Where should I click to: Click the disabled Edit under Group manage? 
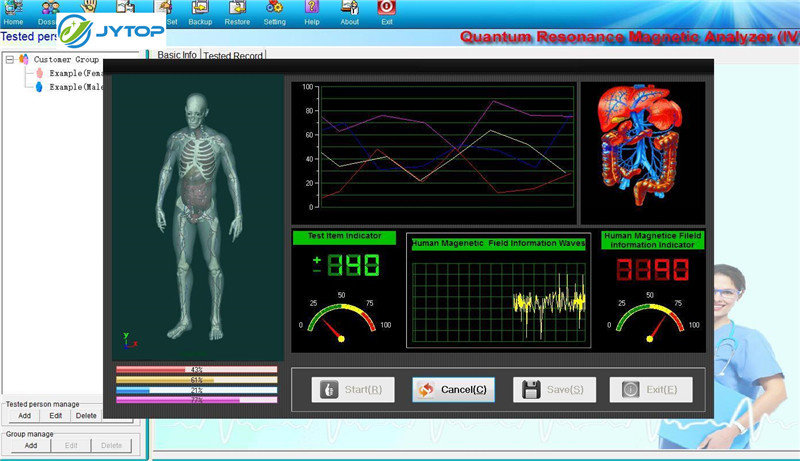click(71, 445)
